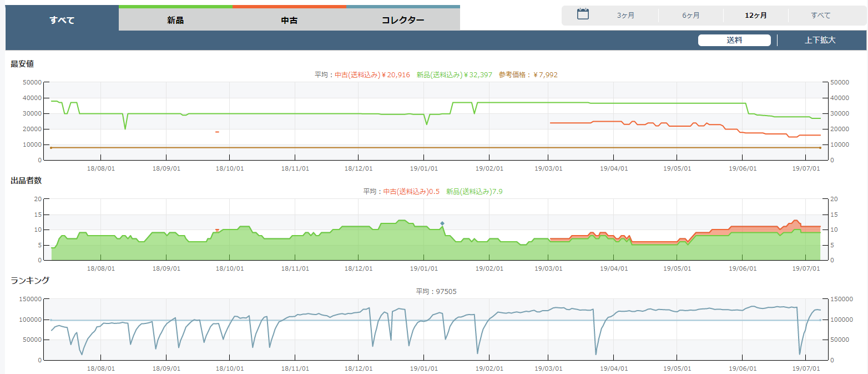
Task: Choose the 12ヶ月 period option
Action: click(x=756, y=16)
